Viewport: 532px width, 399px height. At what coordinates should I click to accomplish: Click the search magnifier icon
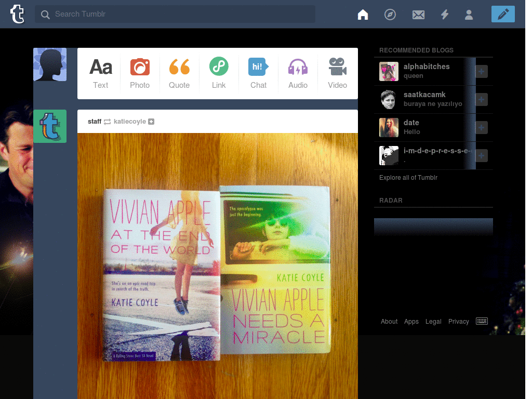click(45, 14)
